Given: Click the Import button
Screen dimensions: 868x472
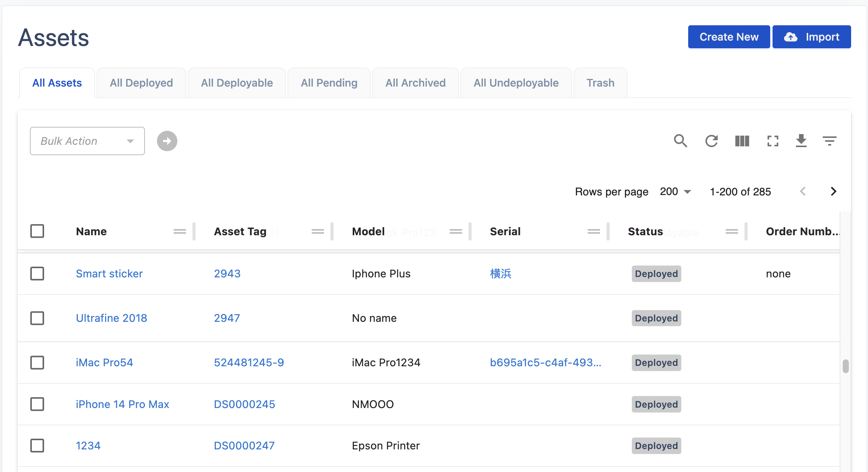Looking at the screenshot, I should (x=812, y=37).
